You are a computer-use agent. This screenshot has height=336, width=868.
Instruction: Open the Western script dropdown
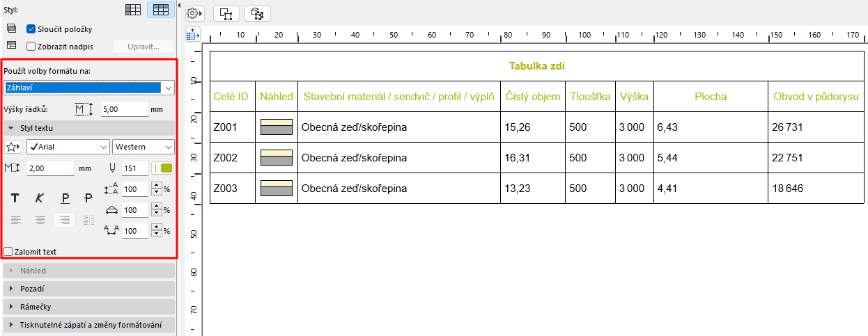[144, 147]
